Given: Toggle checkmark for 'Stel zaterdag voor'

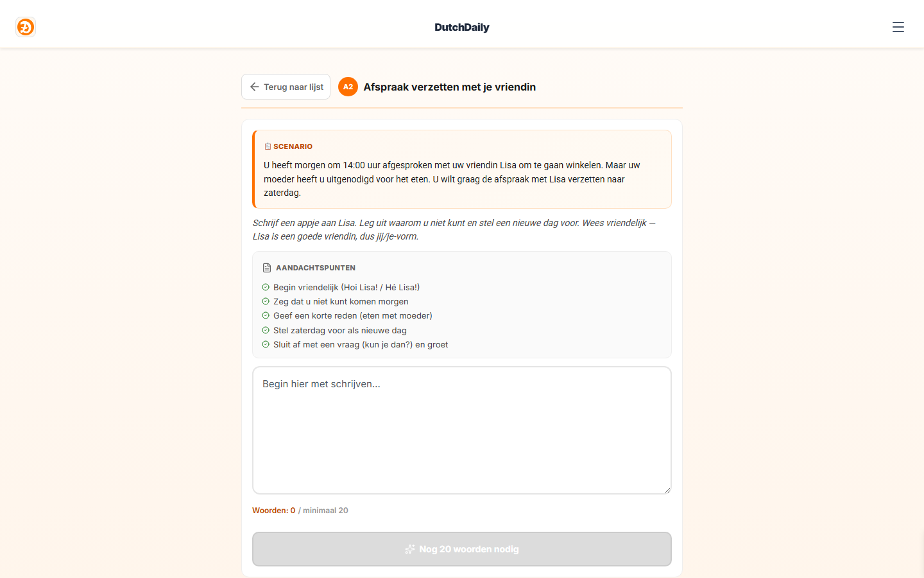Looking at the screenshot, I should 266,330.
